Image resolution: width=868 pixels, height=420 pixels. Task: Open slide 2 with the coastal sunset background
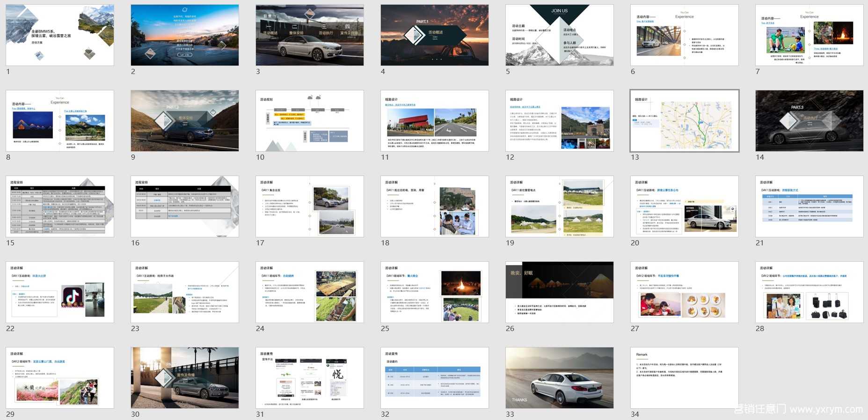pyautogui.click(x=185, y=35)
